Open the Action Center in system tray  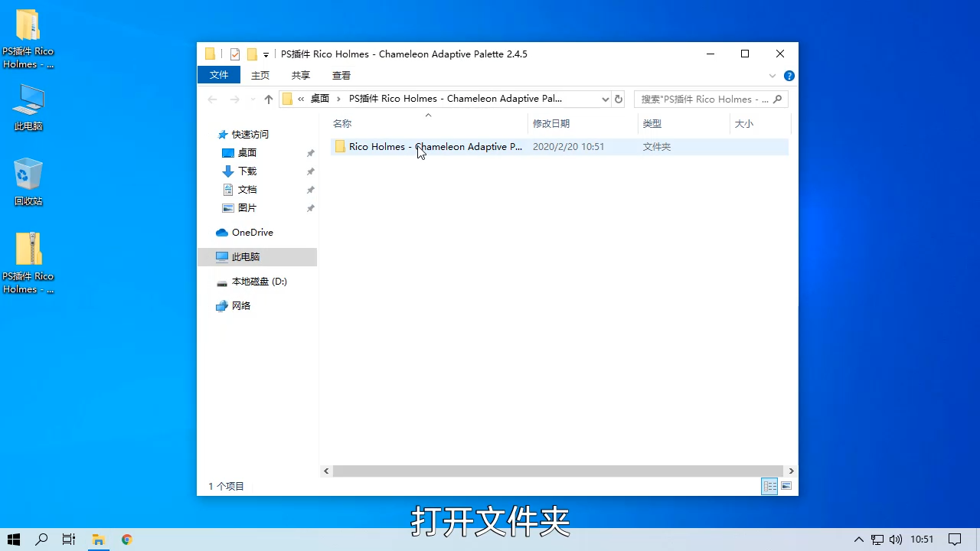[x=956, y=540]
